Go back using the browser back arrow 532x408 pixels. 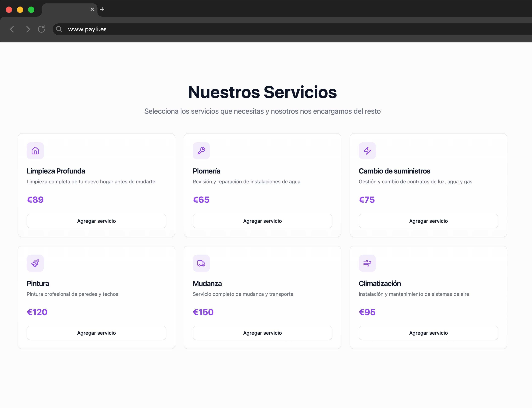12,29
